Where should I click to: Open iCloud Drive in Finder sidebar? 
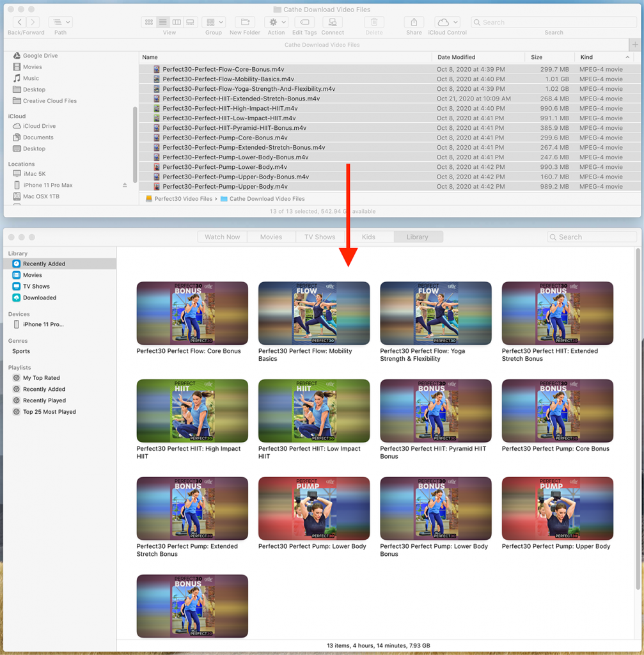(39, 126)
